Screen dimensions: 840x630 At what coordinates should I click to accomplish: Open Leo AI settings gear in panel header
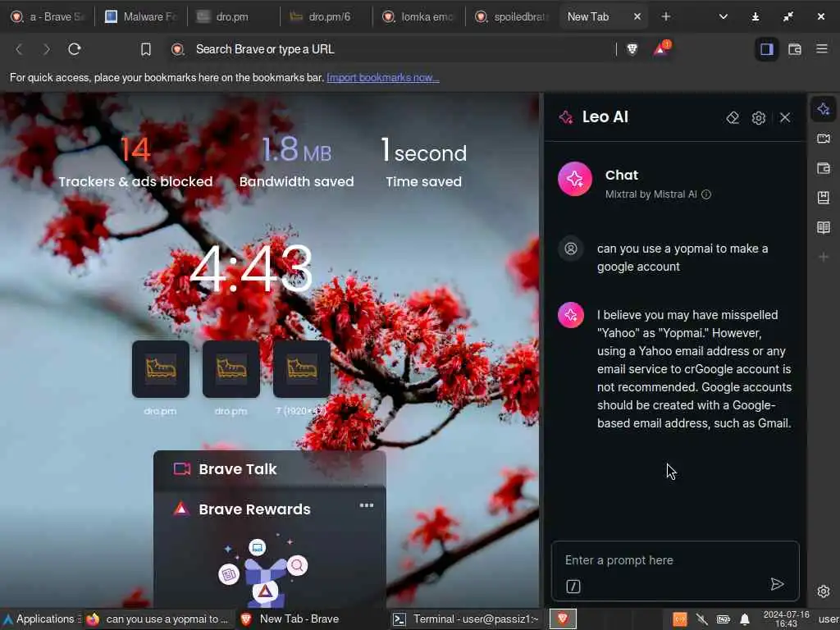[x=758, y=117]
